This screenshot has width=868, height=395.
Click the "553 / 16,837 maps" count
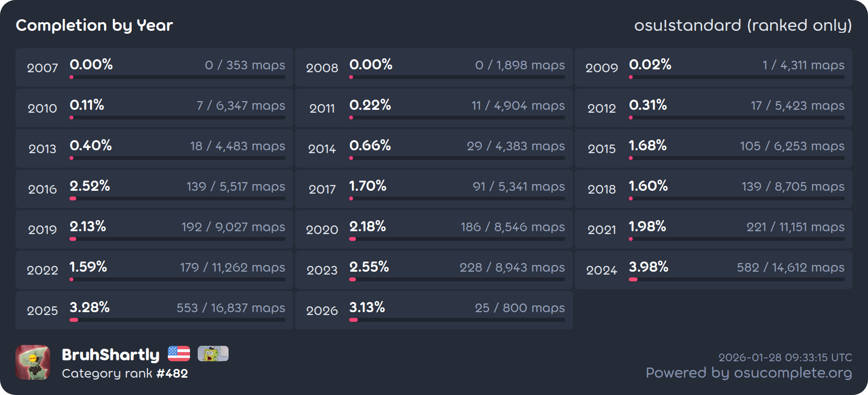(x=231, y=308)
